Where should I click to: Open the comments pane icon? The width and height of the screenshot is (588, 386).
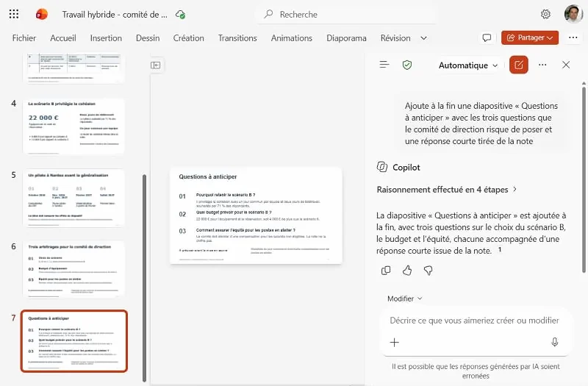click(487, 38)
